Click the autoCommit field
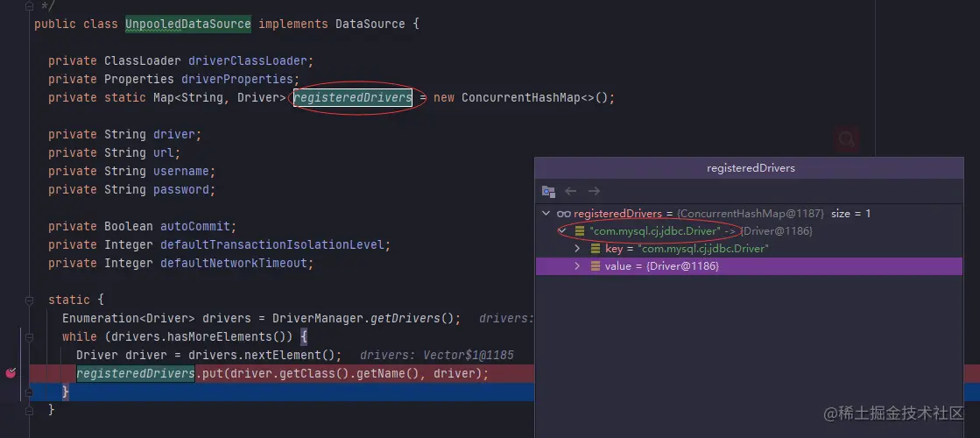 [195, 226]
